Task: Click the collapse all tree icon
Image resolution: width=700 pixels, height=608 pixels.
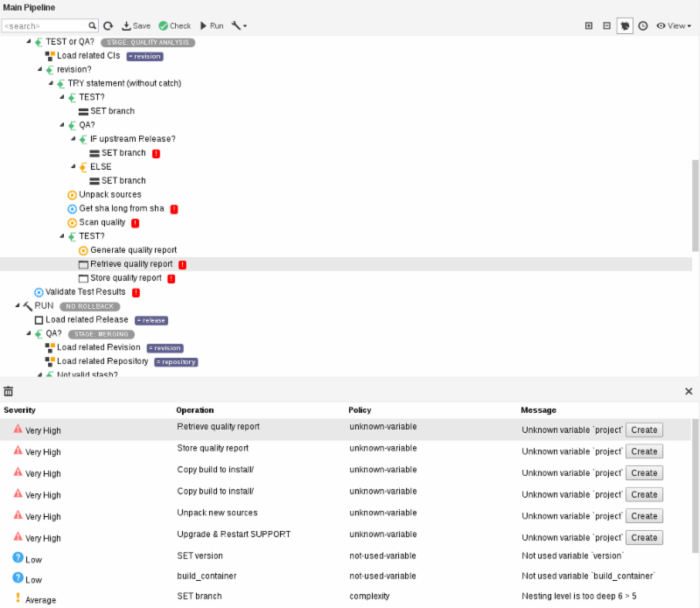Action: (606, 26)
